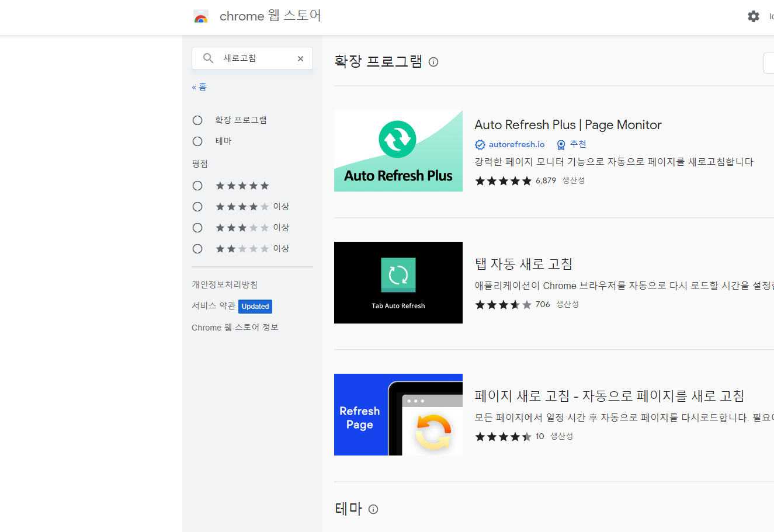The image size is (774, 532).
Task: Click the verified badge next to autorefresh.io
Action: pyautogui.click(x=480, y=145)
